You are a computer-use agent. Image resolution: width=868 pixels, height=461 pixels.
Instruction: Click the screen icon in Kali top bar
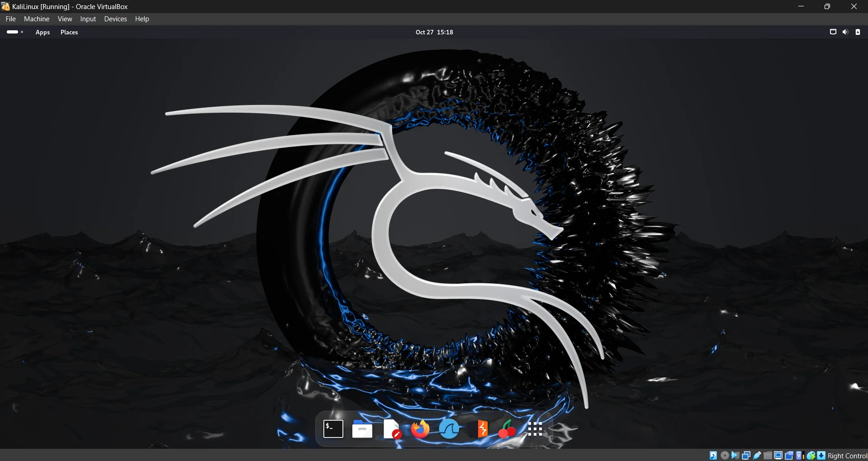833,32
